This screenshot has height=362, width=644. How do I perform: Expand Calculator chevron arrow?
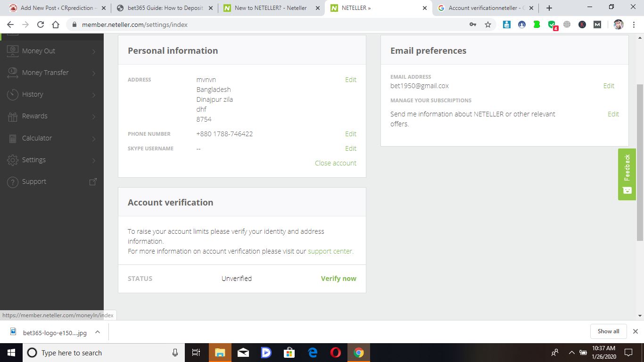94,139
